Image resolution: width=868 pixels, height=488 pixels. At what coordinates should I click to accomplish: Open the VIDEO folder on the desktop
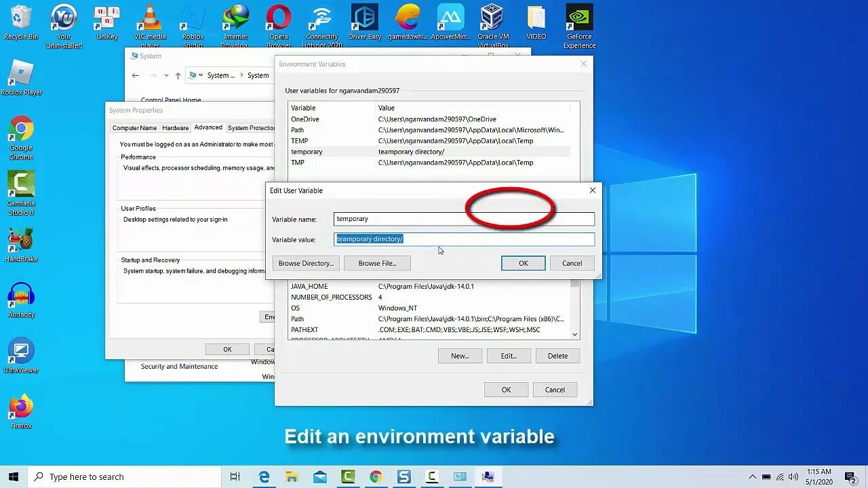pos(536,22)
